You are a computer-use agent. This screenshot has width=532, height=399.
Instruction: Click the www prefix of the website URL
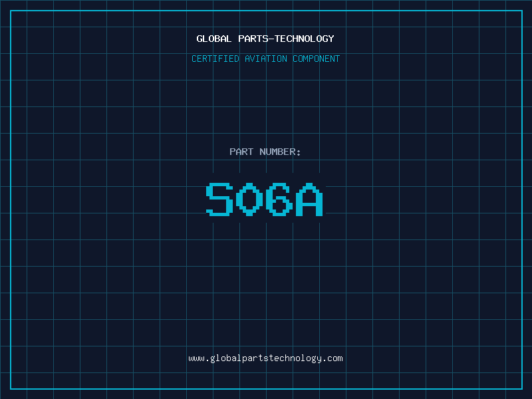tap(196, 358)
